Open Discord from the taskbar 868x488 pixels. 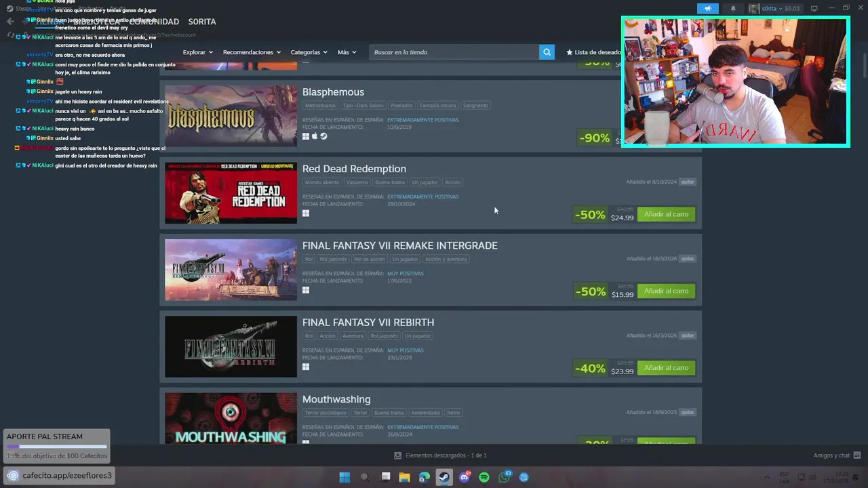(x=465, y=477)
